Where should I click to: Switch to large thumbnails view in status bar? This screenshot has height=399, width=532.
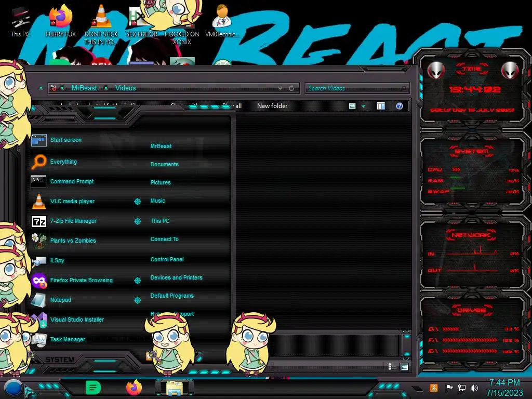(x=404, y=367)
